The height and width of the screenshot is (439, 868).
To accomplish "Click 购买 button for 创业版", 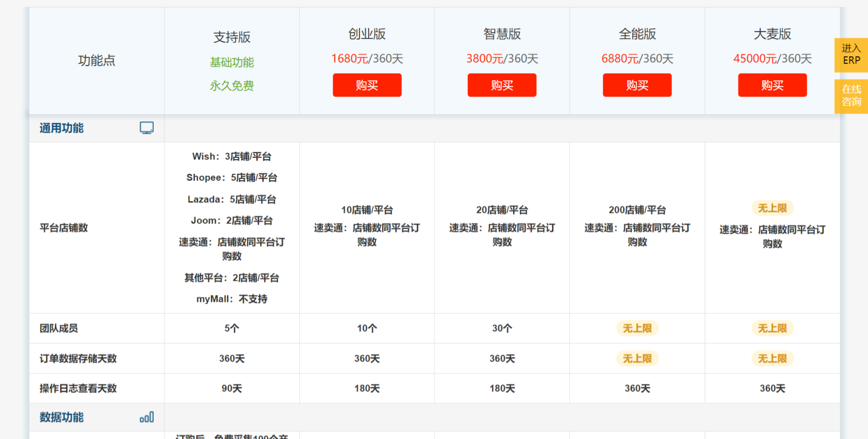I will 367,86.
